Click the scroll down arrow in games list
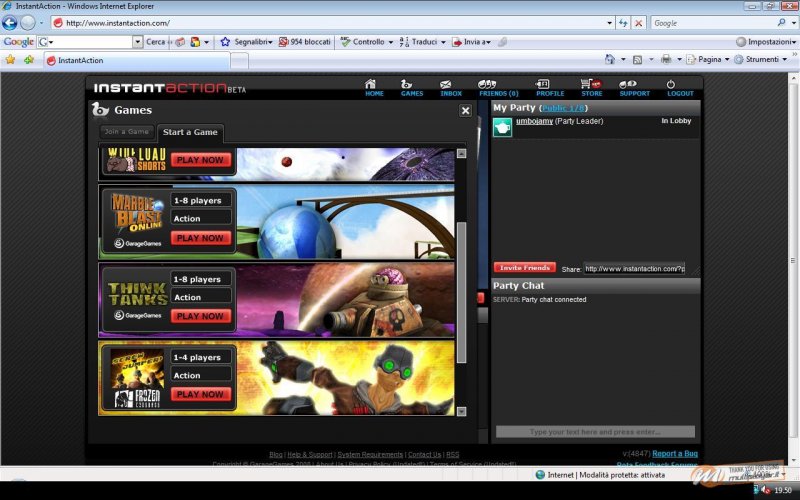This screenshot has height=500, width=800. pyautogui.click(x=461, y=410)
